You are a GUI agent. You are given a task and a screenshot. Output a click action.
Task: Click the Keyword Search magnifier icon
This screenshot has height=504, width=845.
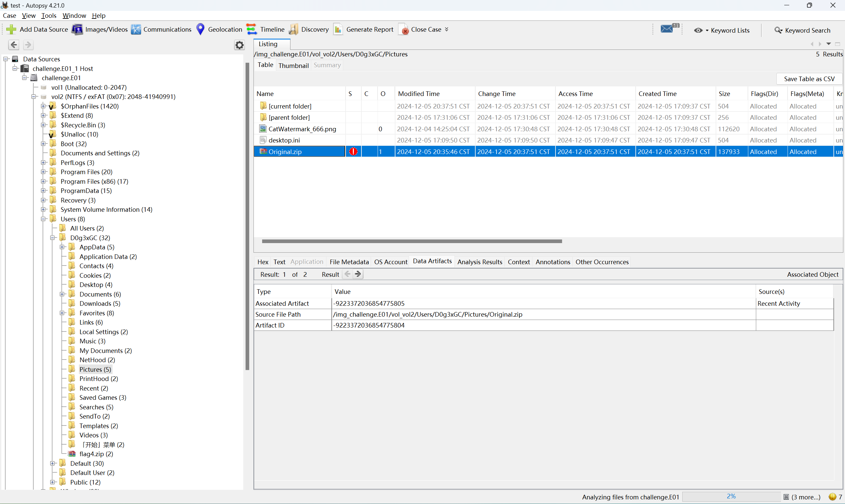pos(778,30)
